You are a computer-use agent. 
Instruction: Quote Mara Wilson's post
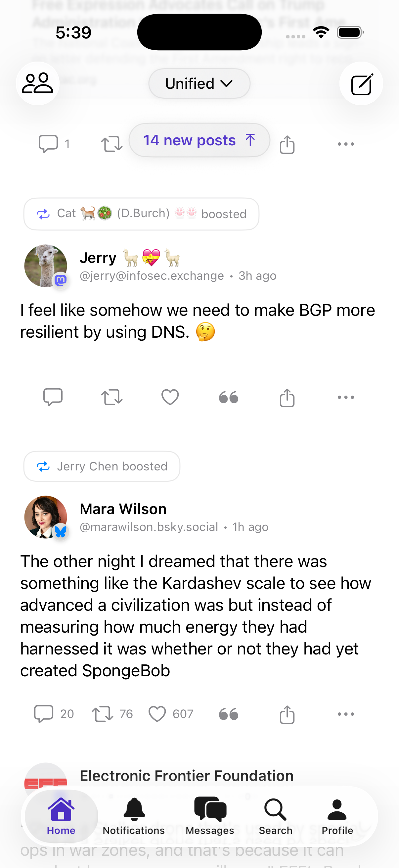pos(229,714)
